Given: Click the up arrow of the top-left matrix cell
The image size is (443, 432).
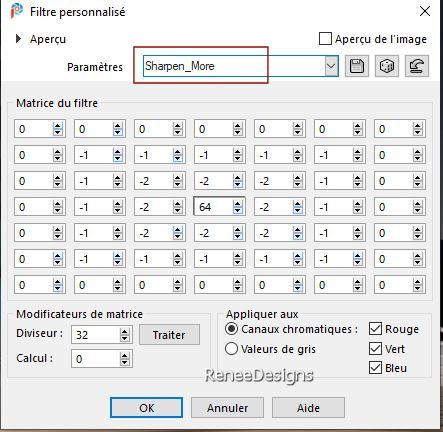Looking at the screenshot, I should 58,126.
